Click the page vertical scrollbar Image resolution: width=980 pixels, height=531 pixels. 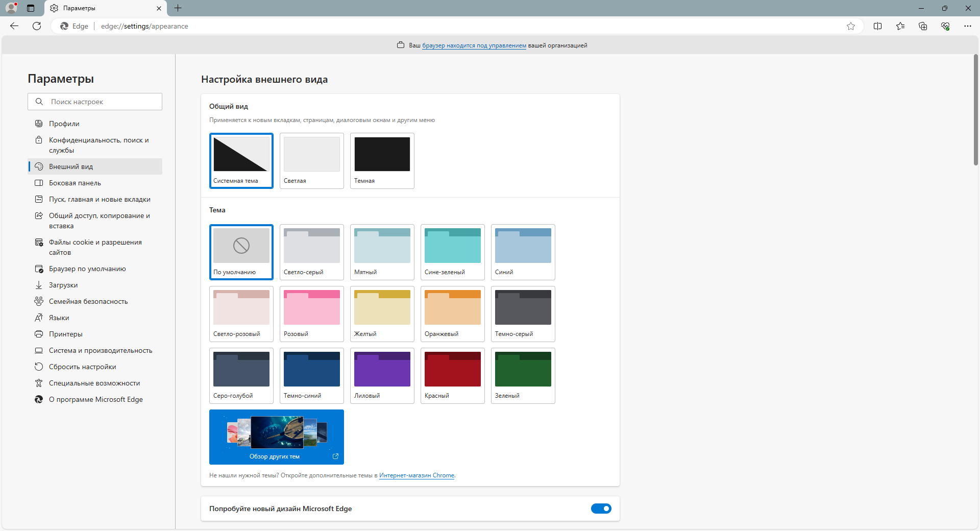click(x=976, y=110)
